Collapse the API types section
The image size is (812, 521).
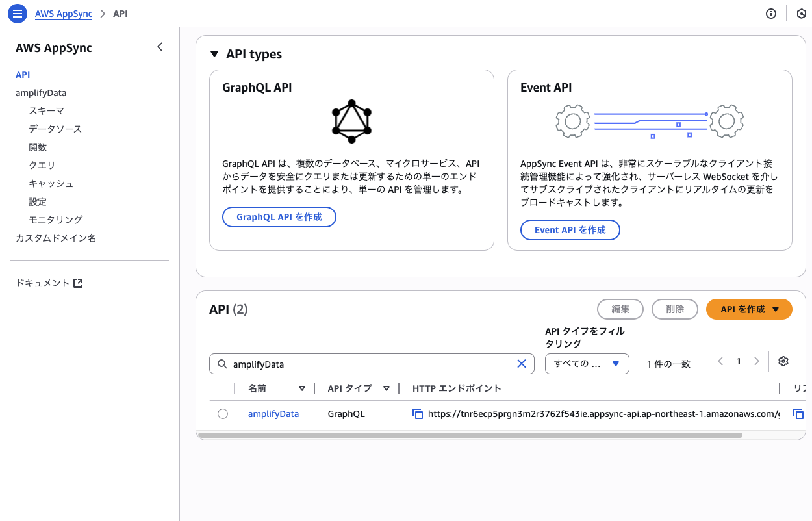point(214,55)
